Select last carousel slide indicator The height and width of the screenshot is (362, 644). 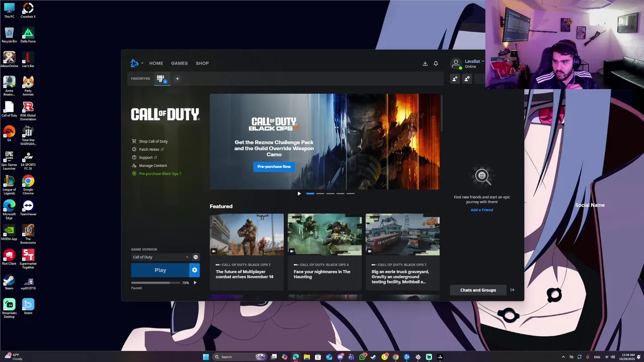350,194
